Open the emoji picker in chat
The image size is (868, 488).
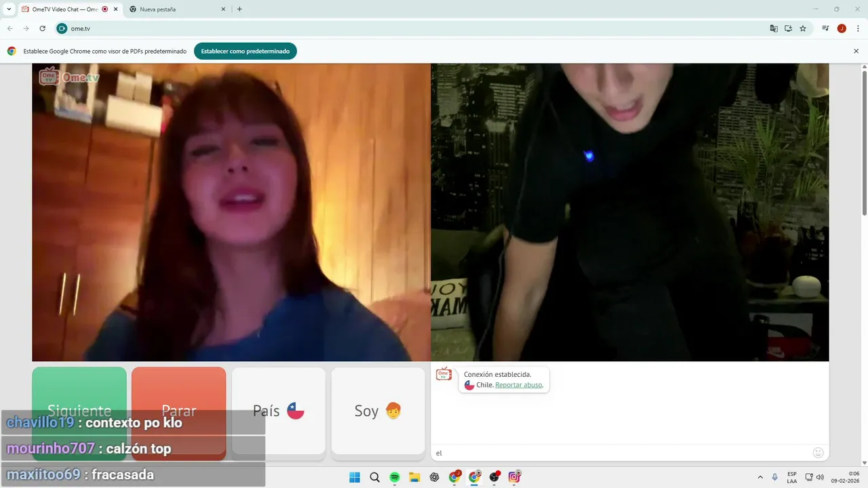coord(818,453)
